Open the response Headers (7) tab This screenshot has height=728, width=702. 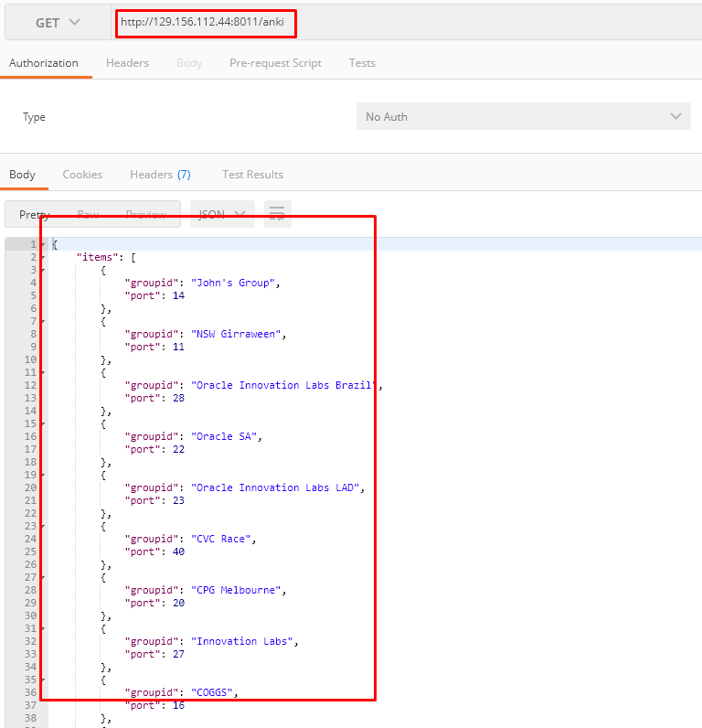[x=160, y=175]
